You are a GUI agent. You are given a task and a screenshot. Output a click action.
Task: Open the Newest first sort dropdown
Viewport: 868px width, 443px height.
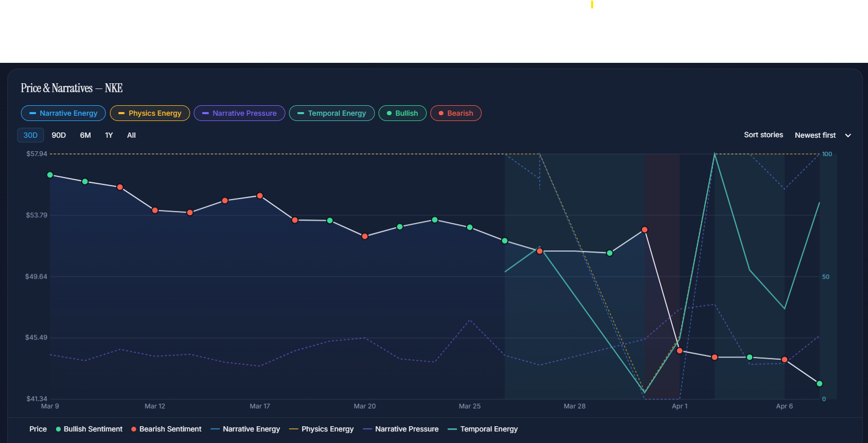click(x=815, y=135)
